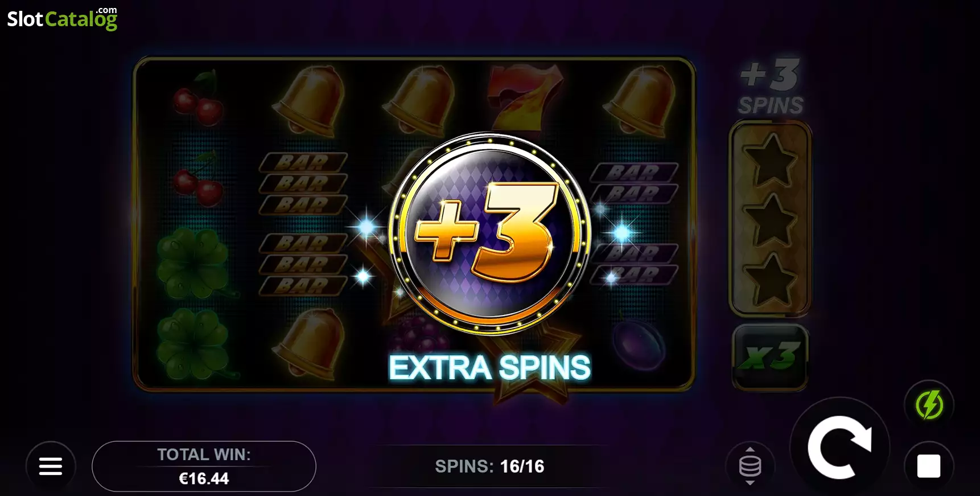Increase bet with the up arrow
The width and height of the screenshot is (980, 496).
[x=750, y=449]
